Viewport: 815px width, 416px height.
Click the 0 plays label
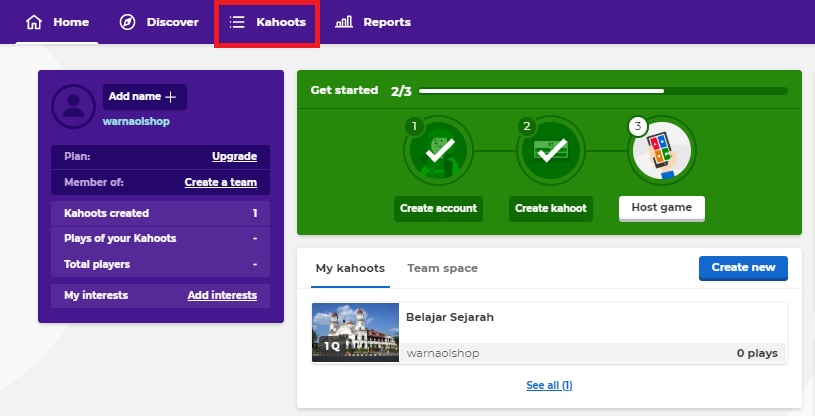coord(757,353)
